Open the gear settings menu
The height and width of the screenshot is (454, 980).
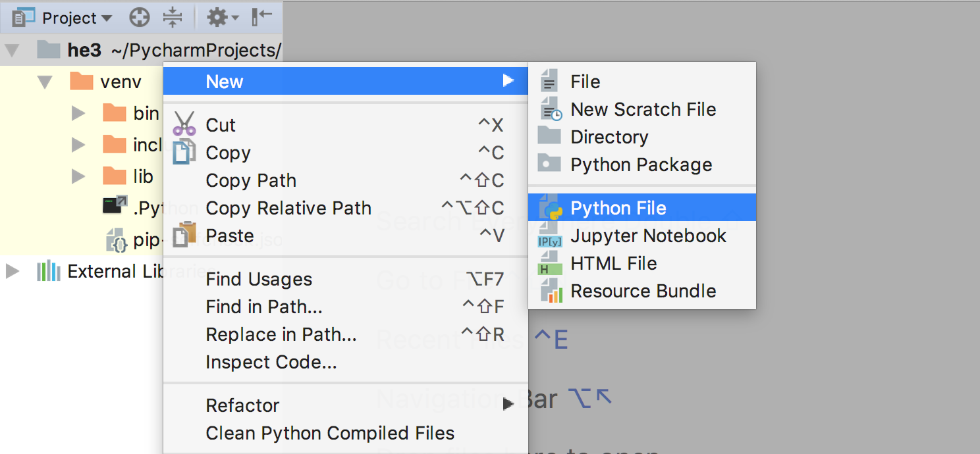(x=223, y=18)
